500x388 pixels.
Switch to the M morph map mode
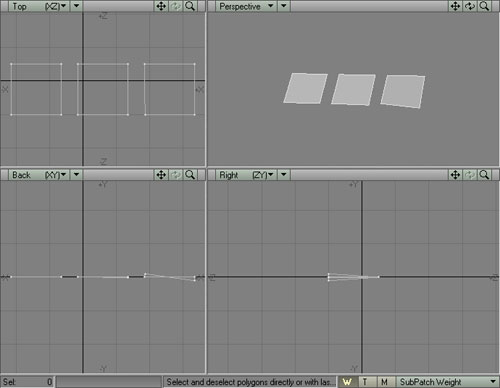pyautogui.click(x=384, y=382)
